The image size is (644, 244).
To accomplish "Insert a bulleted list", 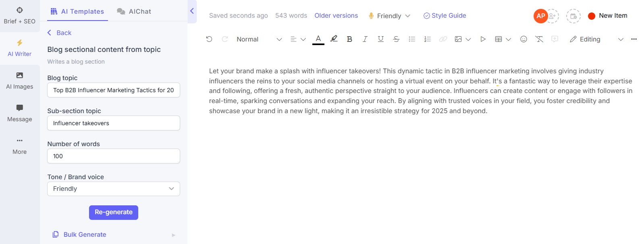I will tap(412, 39).
